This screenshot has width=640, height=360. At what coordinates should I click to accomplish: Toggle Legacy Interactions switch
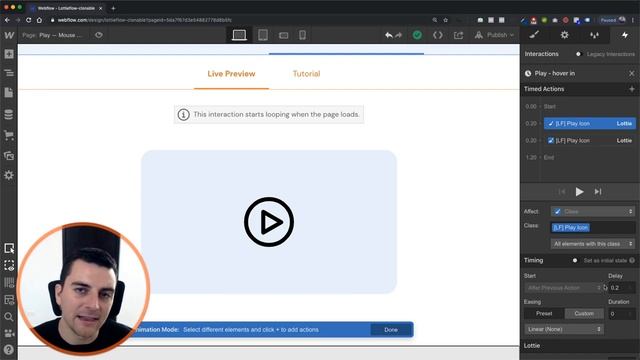pos(578,54)
